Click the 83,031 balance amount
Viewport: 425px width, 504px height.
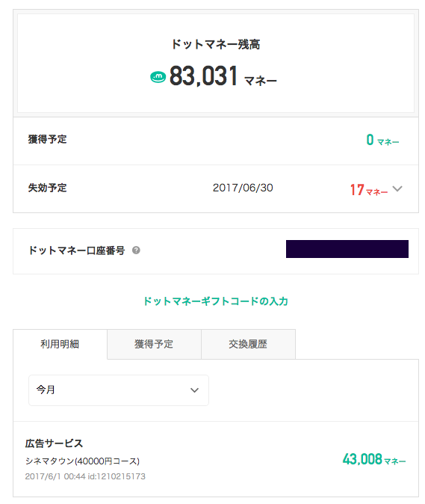203,76
